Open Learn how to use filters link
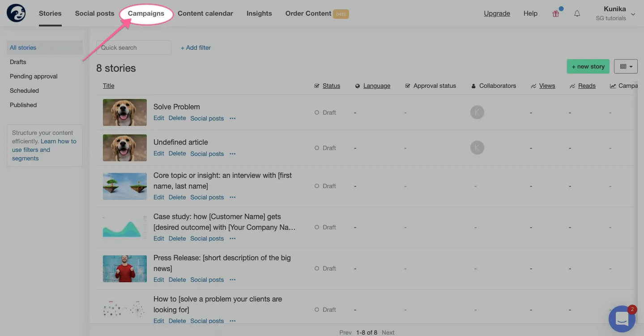 pyautogui.click(x=44, y=150)
